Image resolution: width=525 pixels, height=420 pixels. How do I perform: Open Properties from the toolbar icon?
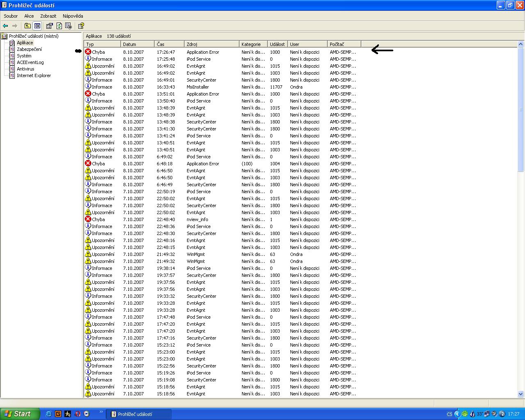(x=50, y=26)
